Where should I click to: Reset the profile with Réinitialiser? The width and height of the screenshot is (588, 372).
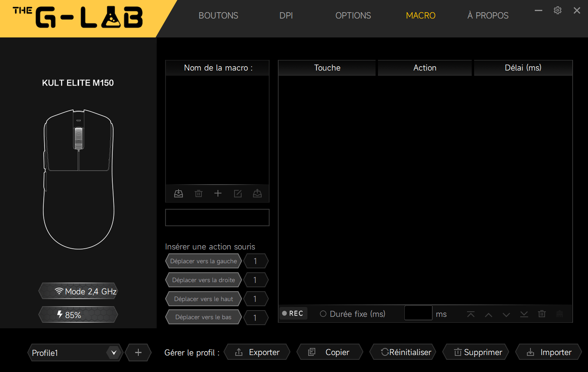pyautogui.click(x=403, y=352)
